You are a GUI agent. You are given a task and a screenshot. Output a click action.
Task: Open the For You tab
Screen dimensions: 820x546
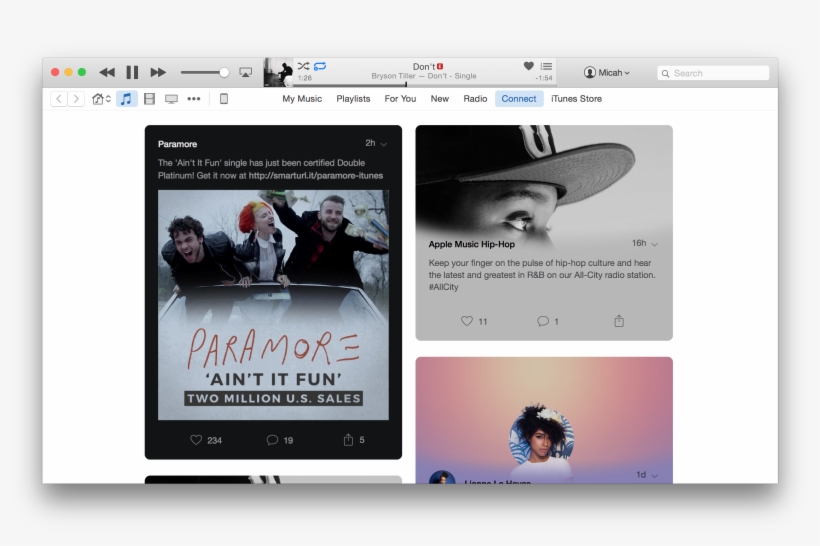point(400,99)
